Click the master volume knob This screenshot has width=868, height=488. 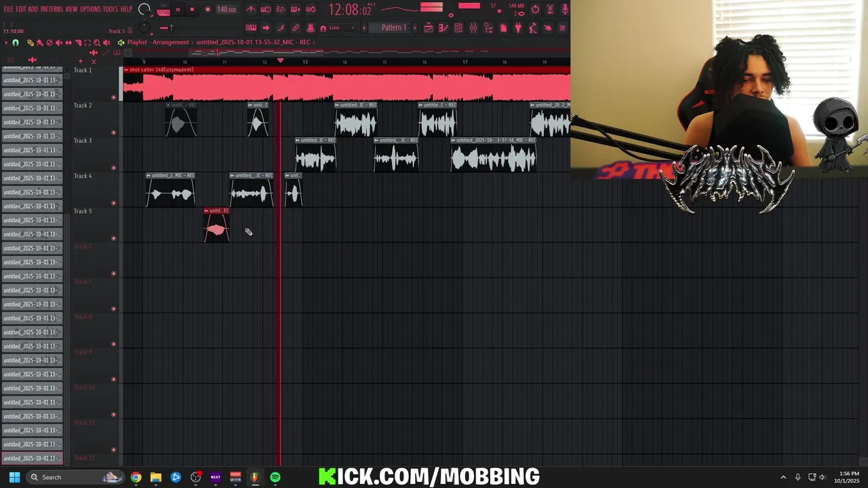[144, 9]
